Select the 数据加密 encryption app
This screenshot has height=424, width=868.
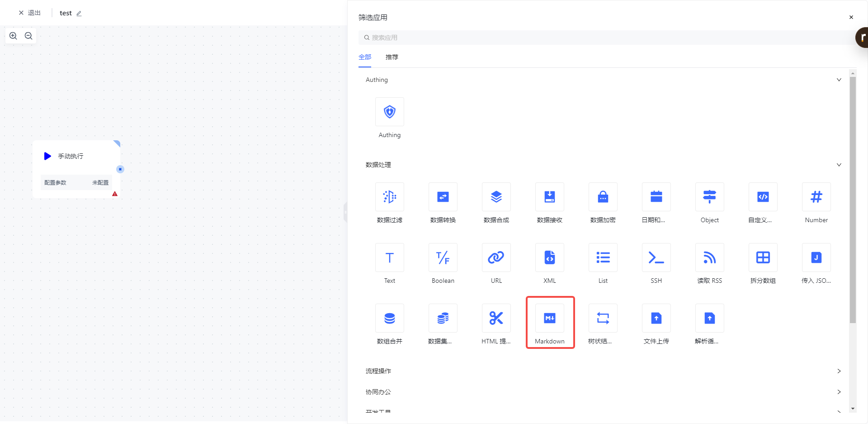coord(603,197)
